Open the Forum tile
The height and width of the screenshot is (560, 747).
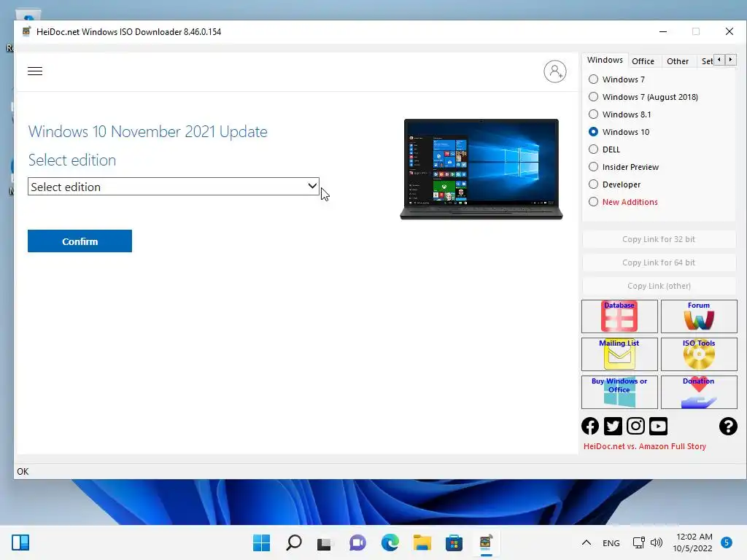click(x=699, y=316)
